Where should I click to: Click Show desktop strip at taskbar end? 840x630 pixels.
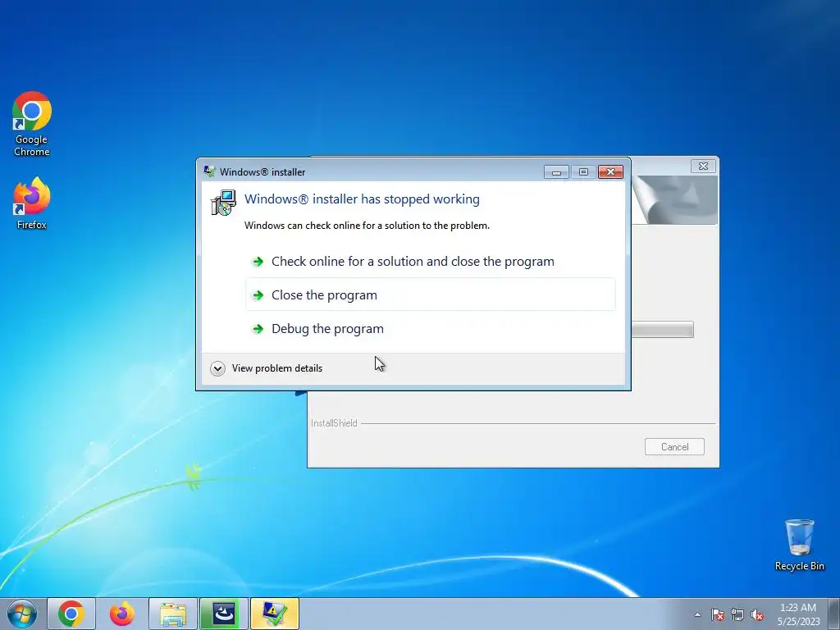[833, 614]
